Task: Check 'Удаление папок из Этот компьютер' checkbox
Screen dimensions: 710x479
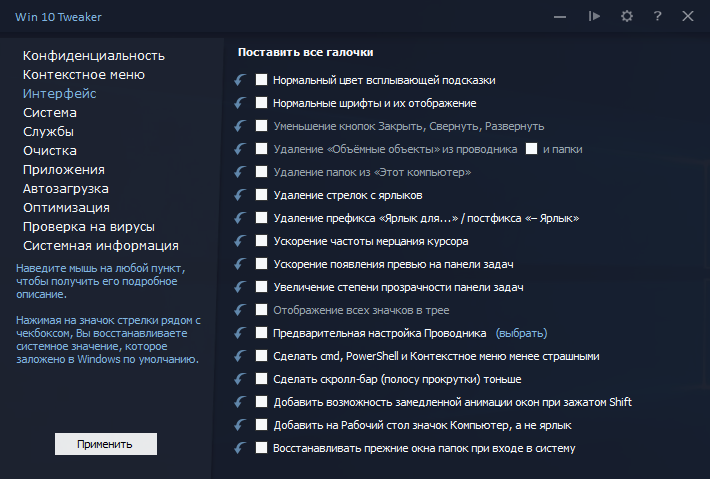Action: [261, 172]
